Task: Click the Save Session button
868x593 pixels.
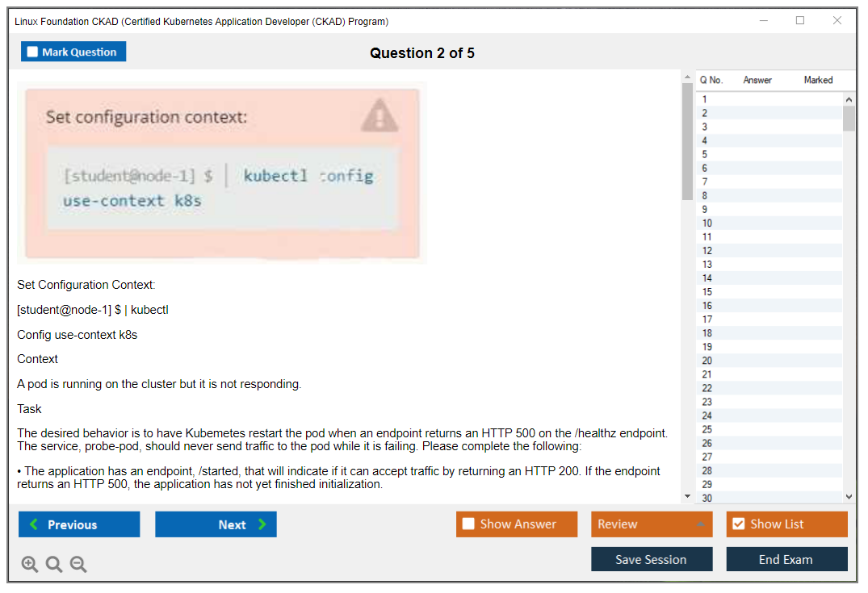Action: point(651,559)
